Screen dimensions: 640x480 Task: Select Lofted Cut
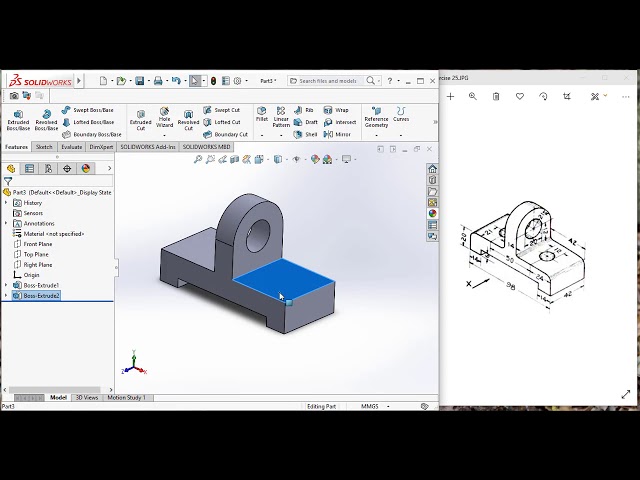222,122
